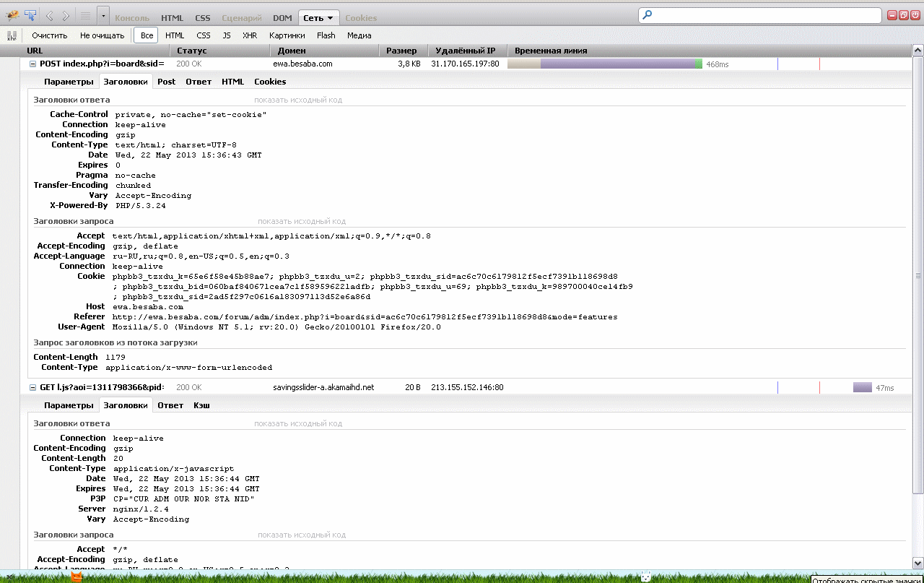Click the Firebug bug logo icon

[x=12, y=15]
